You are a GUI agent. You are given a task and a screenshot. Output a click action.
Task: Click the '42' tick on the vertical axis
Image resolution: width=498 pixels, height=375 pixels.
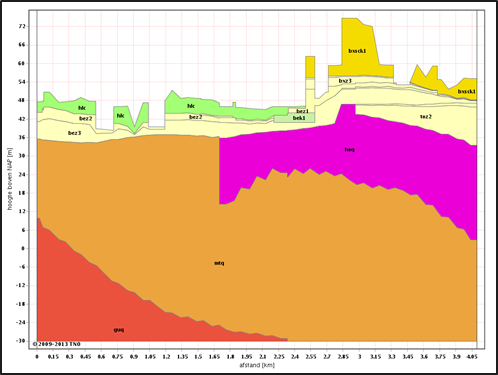pyautogui.click(x=22, y=119)
